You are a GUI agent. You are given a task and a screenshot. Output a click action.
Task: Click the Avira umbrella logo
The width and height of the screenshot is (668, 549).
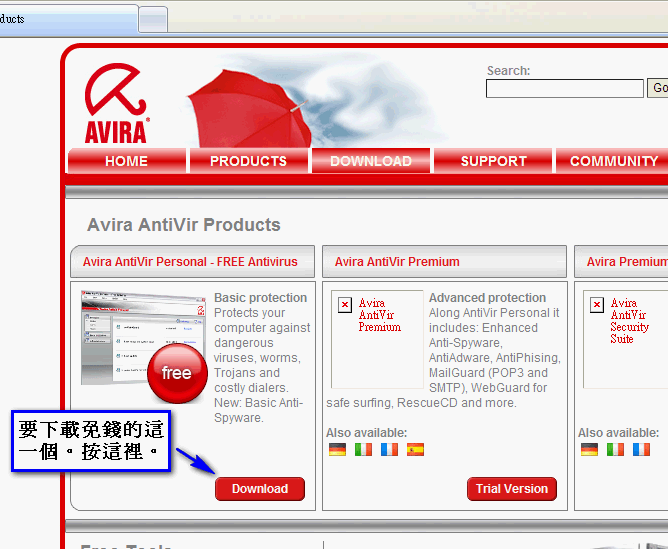(116, 103)
